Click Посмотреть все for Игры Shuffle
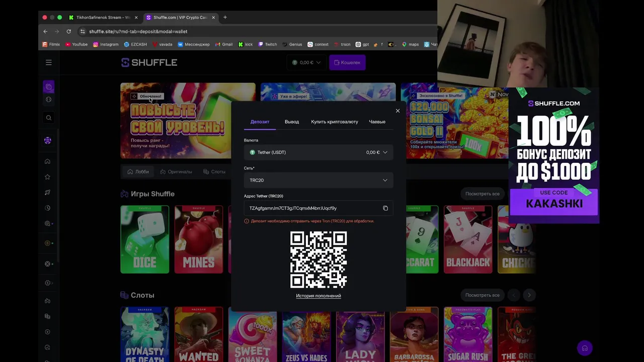 (x=482, y=194)
